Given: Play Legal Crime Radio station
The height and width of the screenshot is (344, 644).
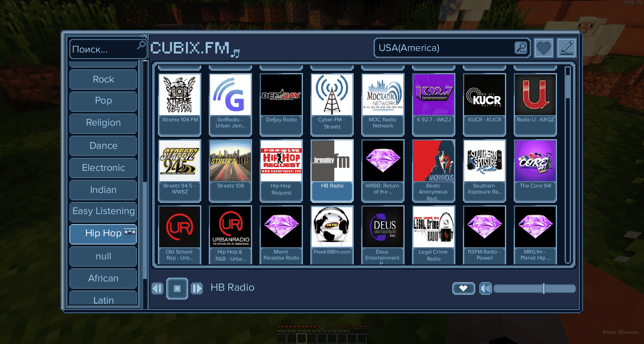Looking at the screenshot, I should (434, 234).
